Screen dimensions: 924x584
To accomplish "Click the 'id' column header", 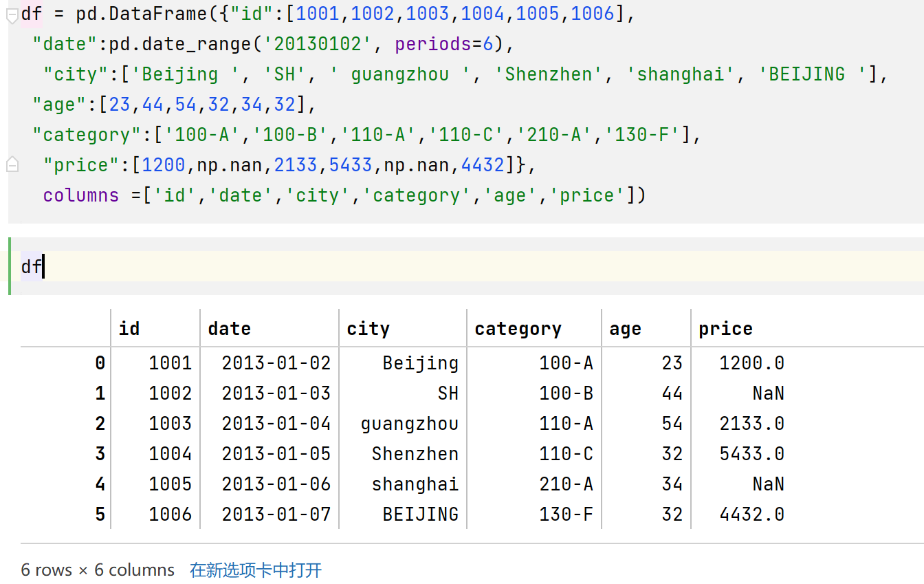I will 129,329.
